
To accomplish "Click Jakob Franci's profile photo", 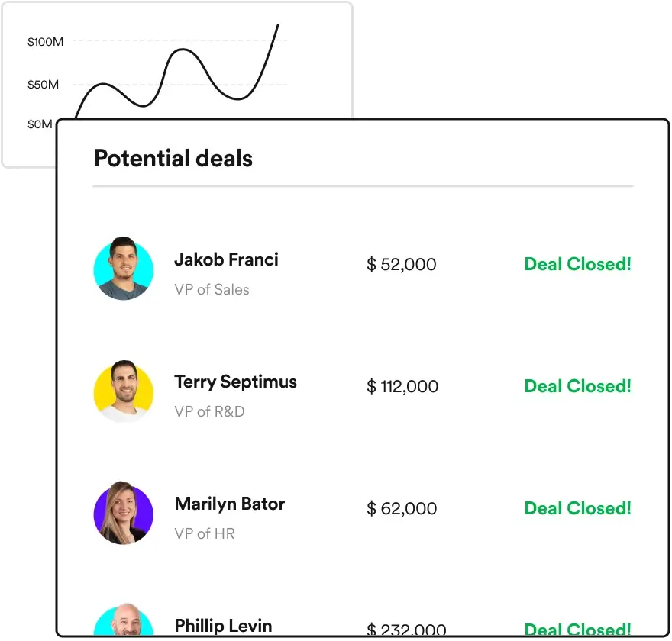I will (123, 269).
